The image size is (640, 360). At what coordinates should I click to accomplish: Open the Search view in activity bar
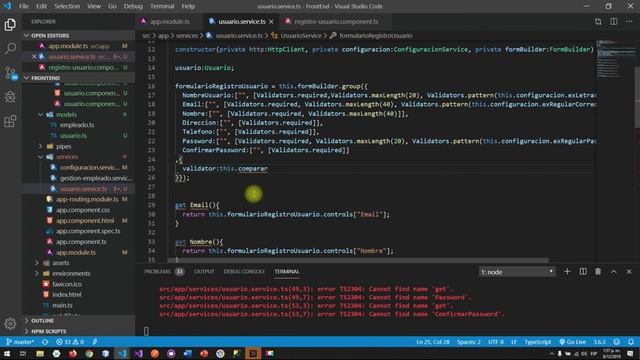[x=10, y=49]
